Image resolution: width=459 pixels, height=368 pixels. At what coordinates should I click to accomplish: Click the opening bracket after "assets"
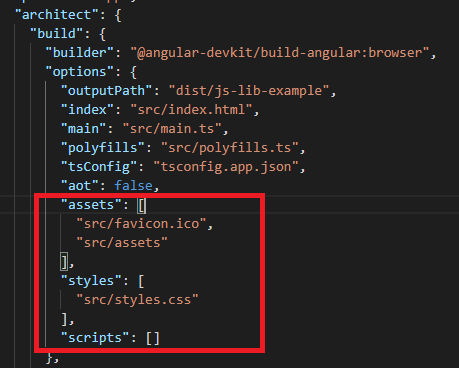click(x=142, y=205)
